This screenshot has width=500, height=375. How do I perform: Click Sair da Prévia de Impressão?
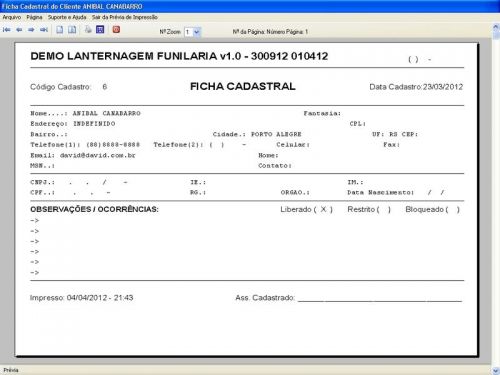125,17
